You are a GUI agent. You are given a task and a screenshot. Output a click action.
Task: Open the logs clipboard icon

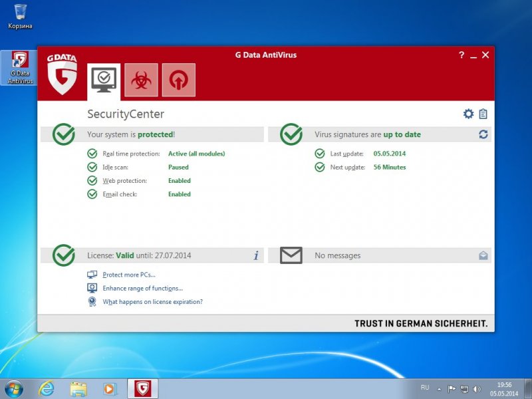click(x=483, y=114)
